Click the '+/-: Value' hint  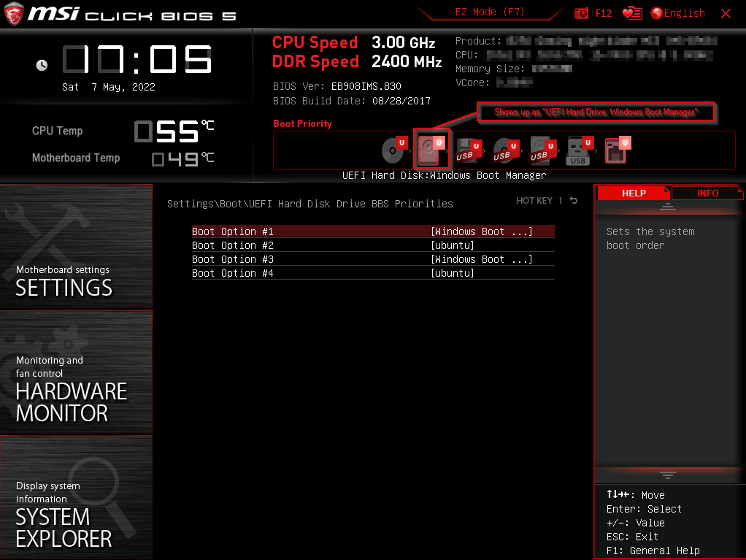pos(635,523)
